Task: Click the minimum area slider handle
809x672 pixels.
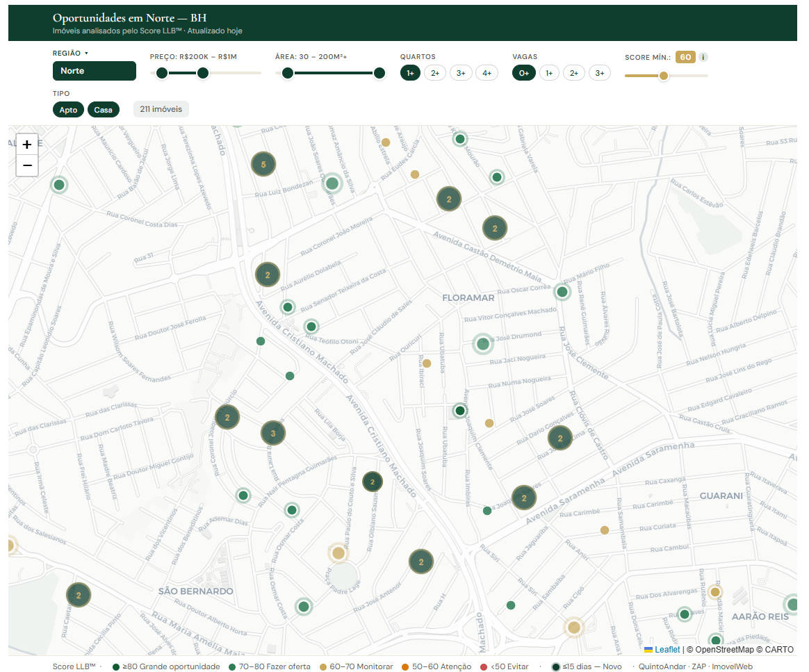Action: (x=288, y=73)
